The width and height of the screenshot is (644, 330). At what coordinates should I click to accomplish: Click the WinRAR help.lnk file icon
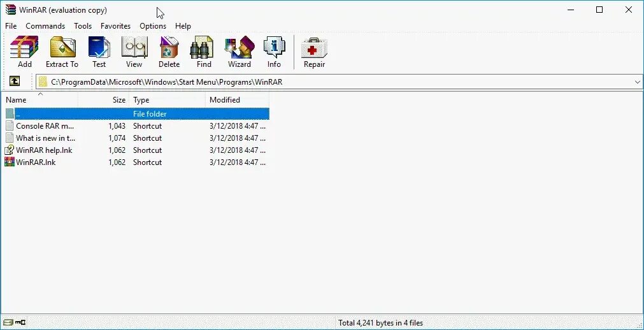click(x=10, y=150)
